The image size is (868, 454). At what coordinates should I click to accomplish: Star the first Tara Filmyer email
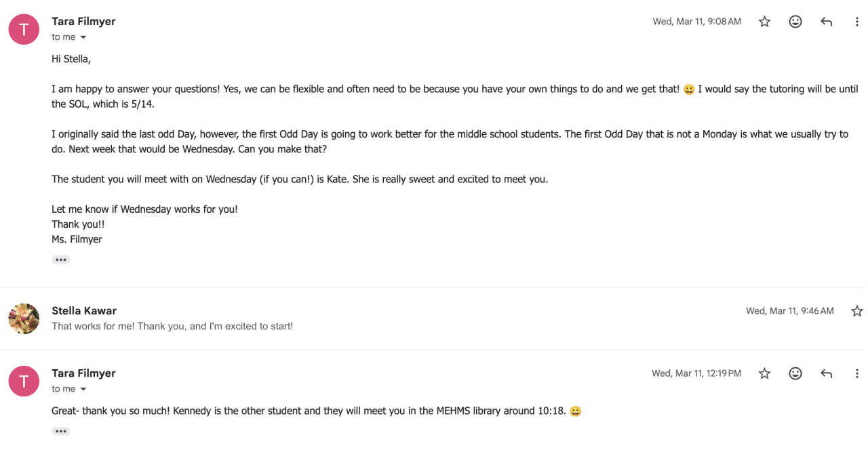[x=764, y=22]
